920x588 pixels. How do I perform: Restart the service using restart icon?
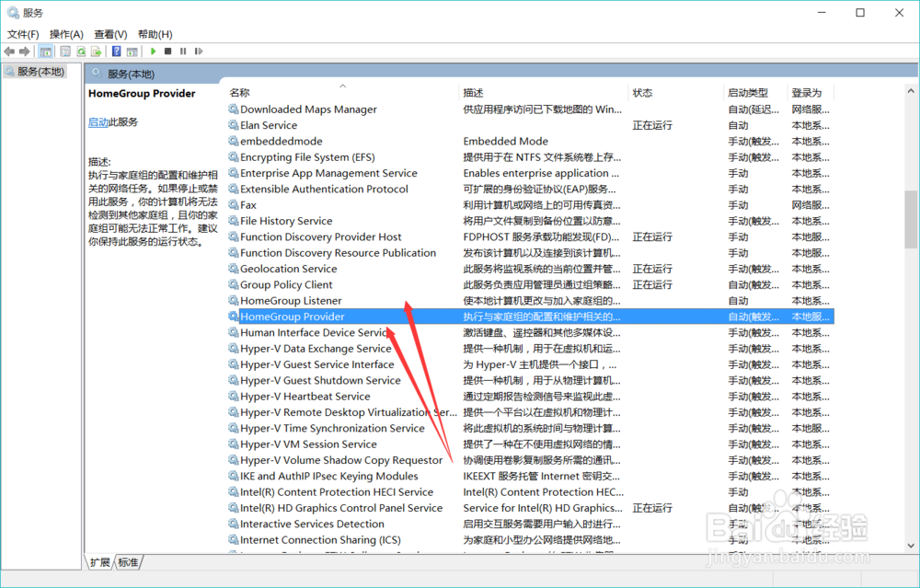coord(199,51)
